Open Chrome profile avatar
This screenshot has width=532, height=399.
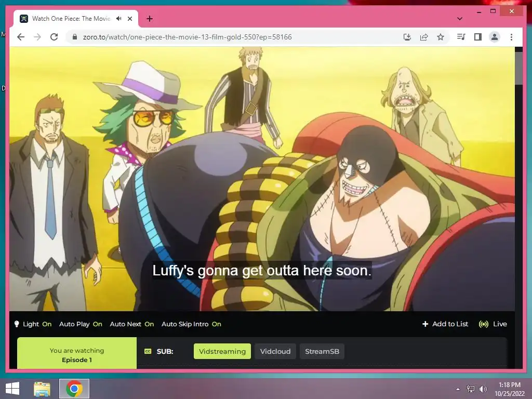[495, 37]
